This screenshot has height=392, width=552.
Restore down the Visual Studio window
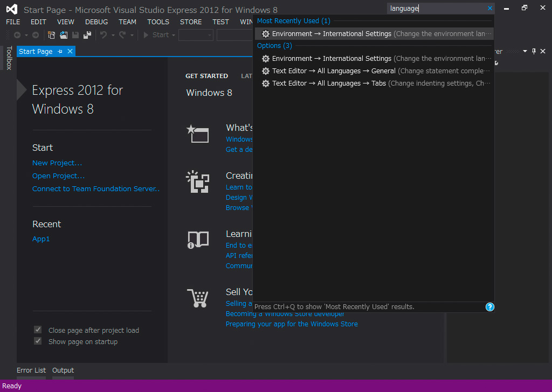pyautogui.click(x=525, y=8)
